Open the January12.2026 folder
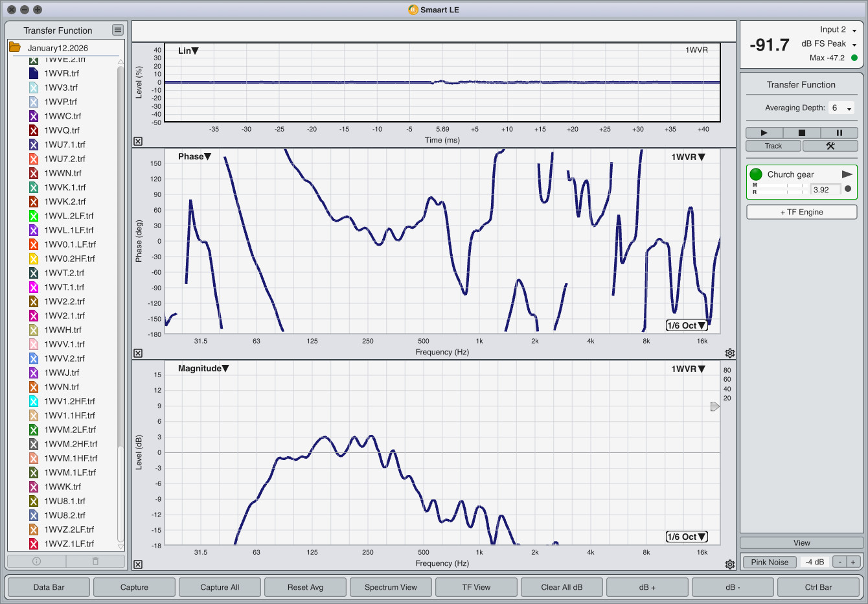The width and height of the screenshot is (868, 604). 15,47
